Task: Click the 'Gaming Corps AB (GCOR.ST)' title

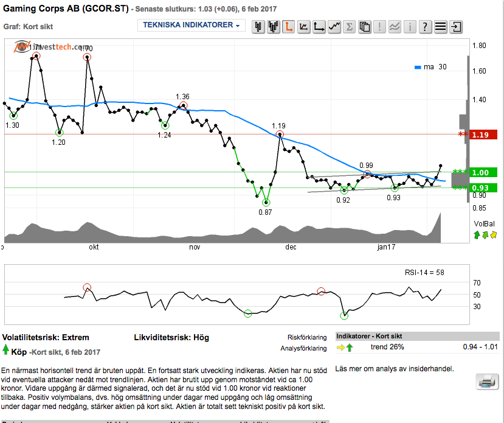Action: coord(66,9)
